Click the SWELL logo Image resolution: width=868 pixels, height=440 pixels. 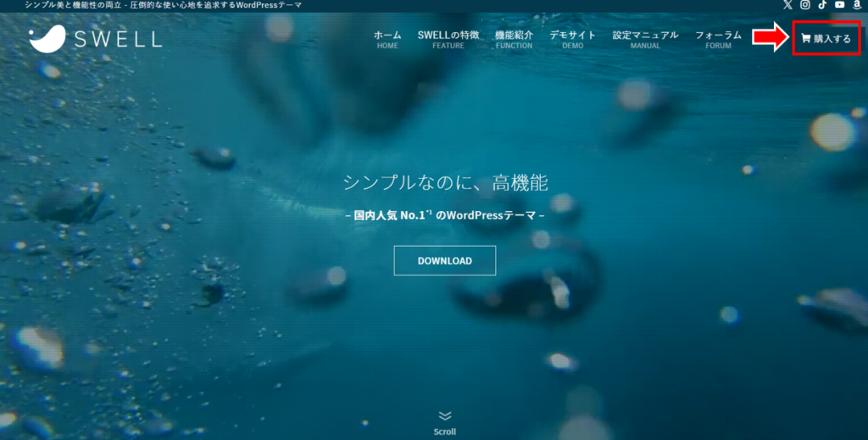pyautogui.click(x=95, y=38)
